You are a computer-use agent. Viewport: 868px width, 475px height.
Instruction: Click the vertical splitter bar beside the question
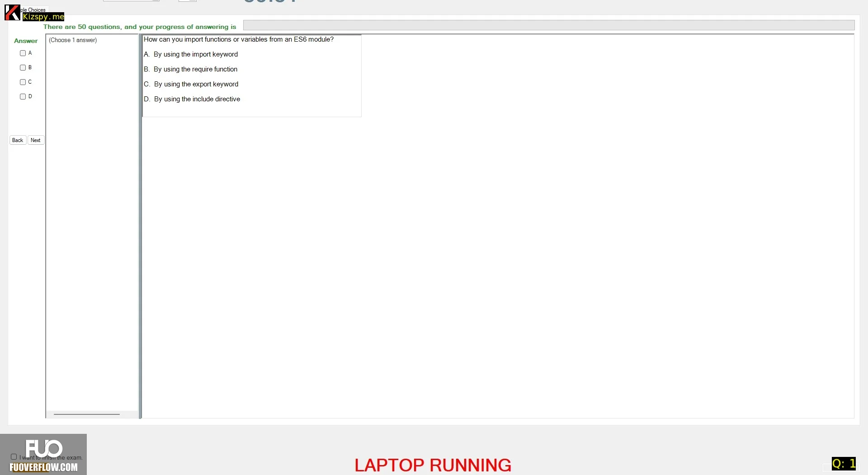(140, 226)
